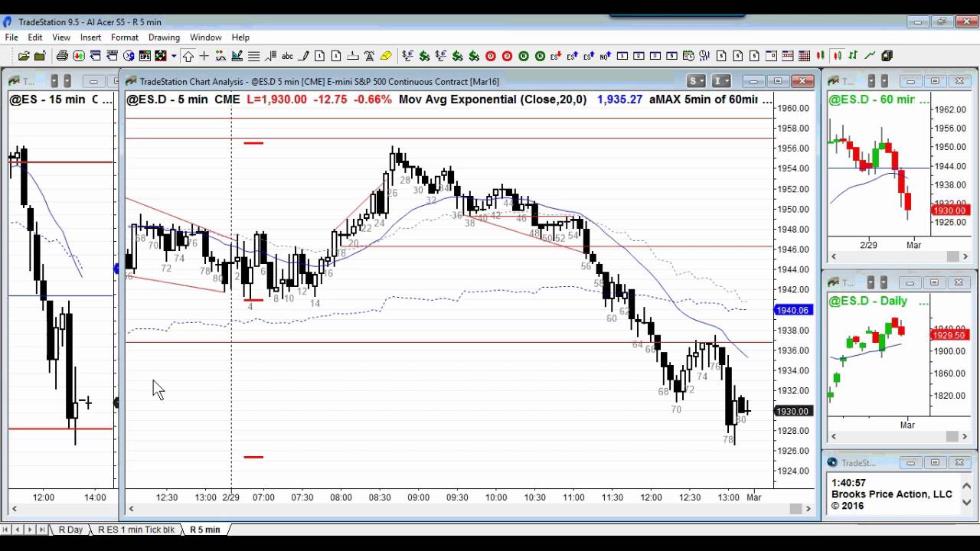Click the yellow eraser tool icon
The height and width of the screenshot is (551, 980).
coord(386,56)
